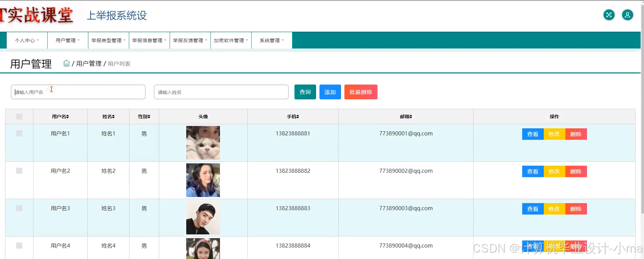
Task: Click the 头像 column header
Action: (x=203, y=117)
